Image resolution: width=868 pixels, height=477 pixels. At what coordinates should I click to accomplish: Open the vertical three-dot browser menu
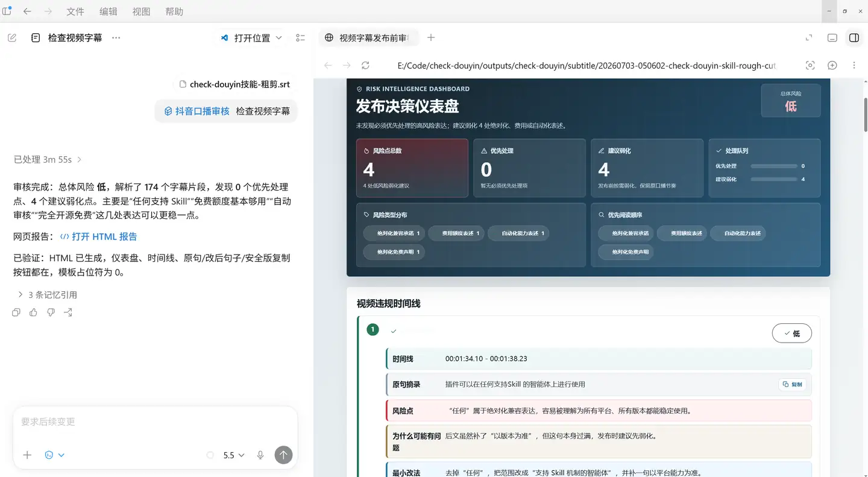[854, 65]
